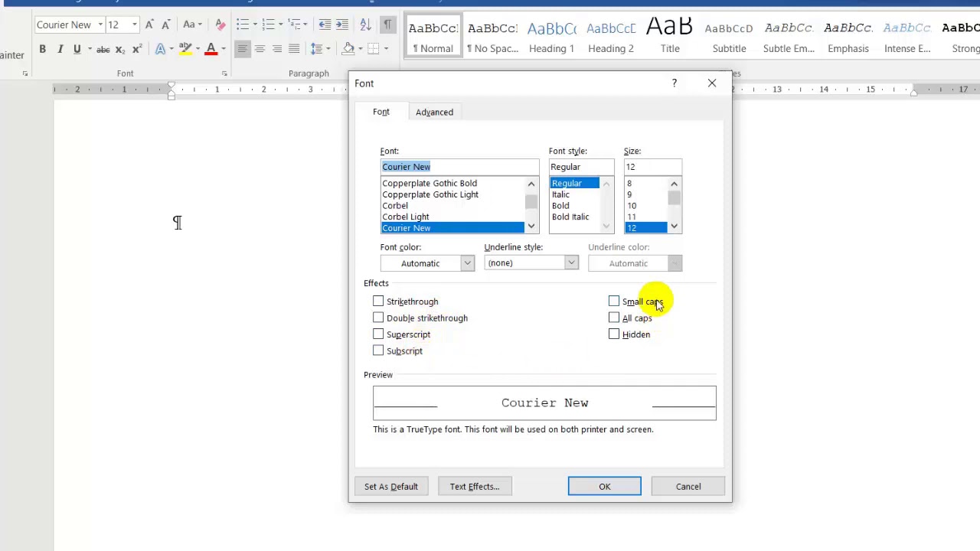Select Copperplate Gothic Bold font
This screenshot has height=551, width=980.
[452, 183]
